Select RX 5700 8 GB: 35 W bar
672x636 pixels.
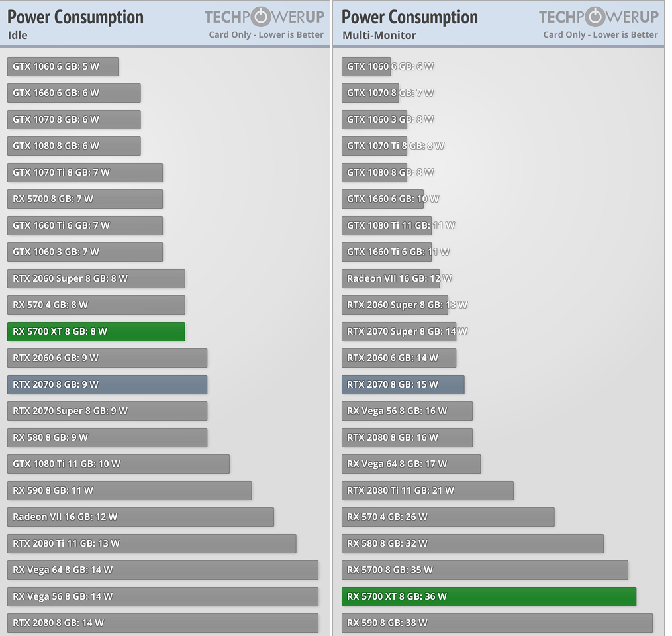(485, 570)
